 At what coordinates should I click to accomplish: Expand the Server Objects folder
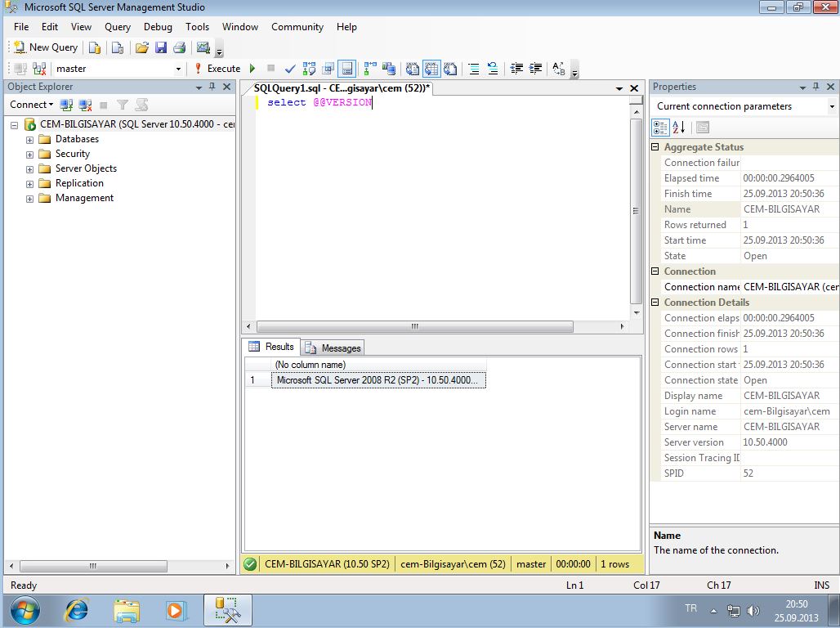coord(29,169)
